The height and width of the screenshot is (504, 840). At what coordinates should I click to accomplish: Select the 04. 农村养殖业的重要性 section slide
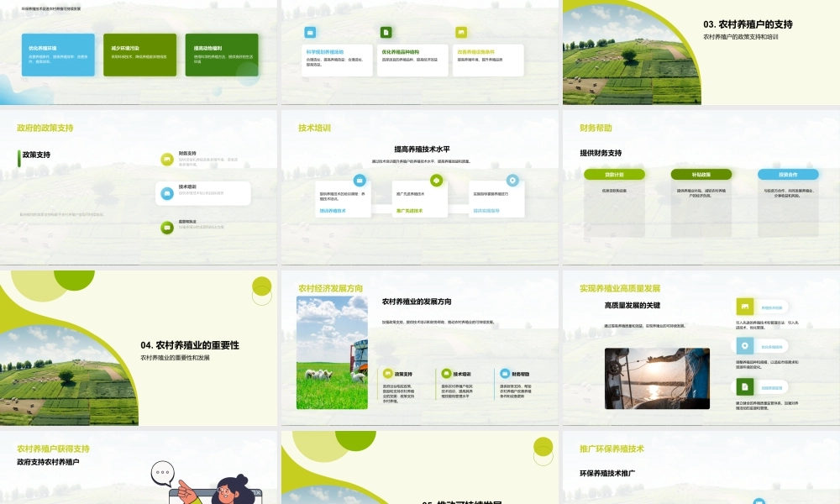click(x=139, y=348)
